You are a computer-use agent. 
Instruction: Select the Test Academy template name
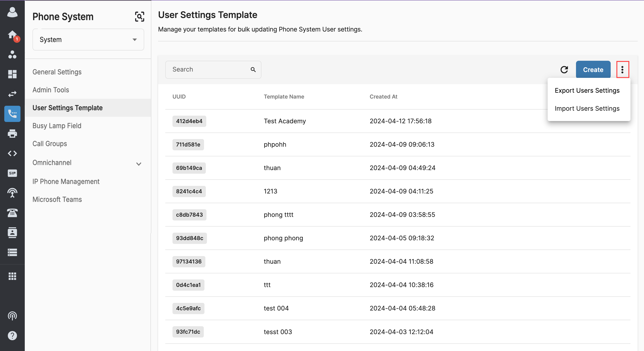[285, 121]
